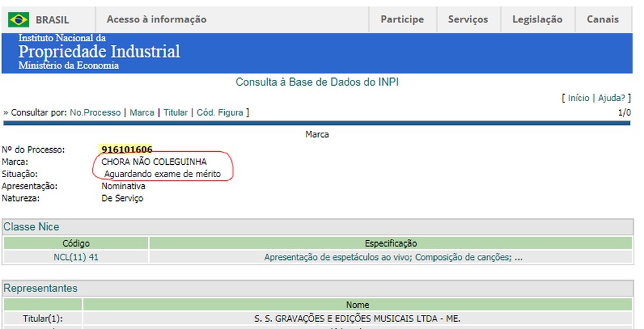The image size is (644, 329).
Task: Click the Propriedade Industrial banner title
Action: click(99, 52)
